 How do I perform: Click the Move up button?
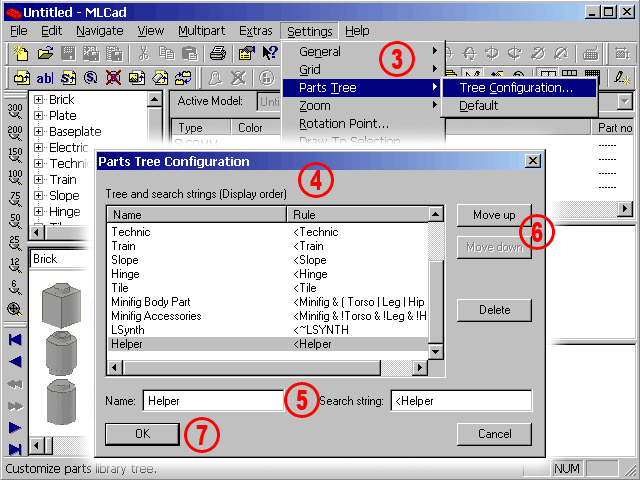(494, 215)
